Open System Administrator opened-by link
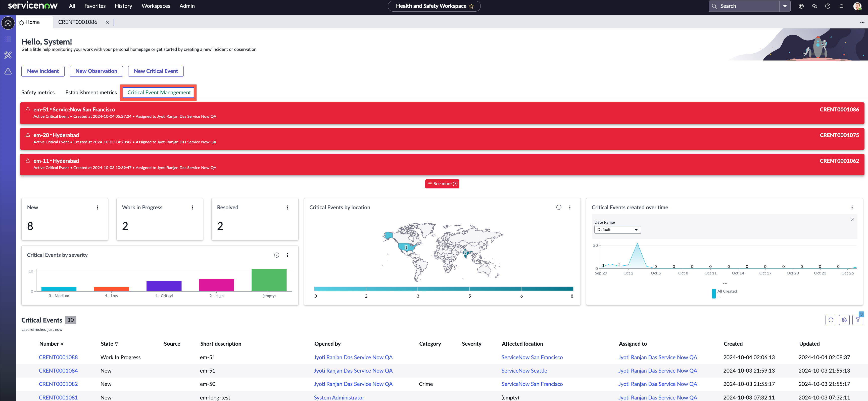Viewport: 868px width, 401px height. 339,398
